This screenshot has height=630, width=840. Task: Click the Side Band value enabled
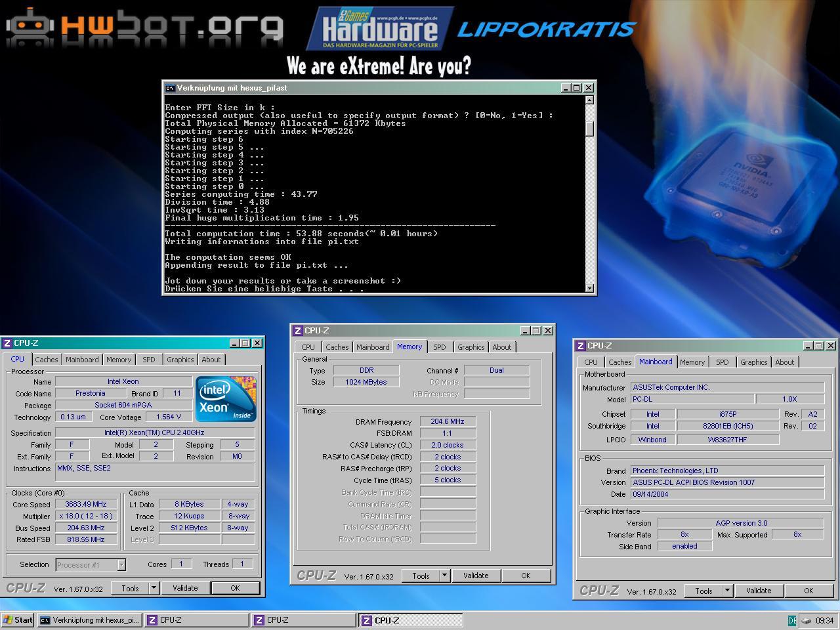[685, 547]
